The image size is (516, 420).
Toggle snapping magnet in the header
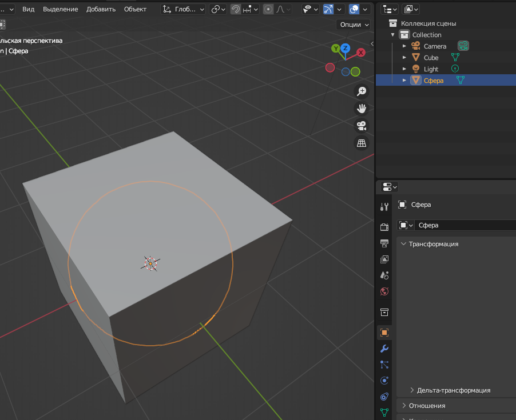(235, 9)
